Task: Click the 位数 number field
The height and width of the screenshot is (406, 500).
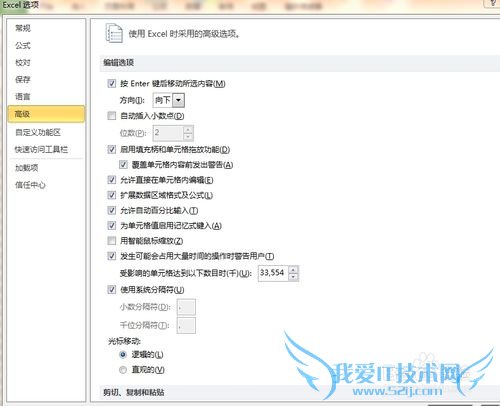Action: [x=168, y=133]
